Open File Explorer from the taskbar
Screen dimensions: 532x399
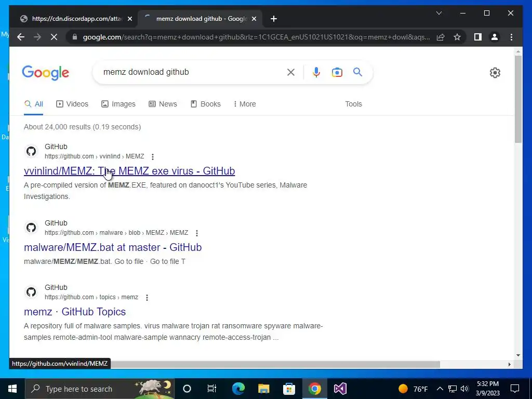point(263,389)
